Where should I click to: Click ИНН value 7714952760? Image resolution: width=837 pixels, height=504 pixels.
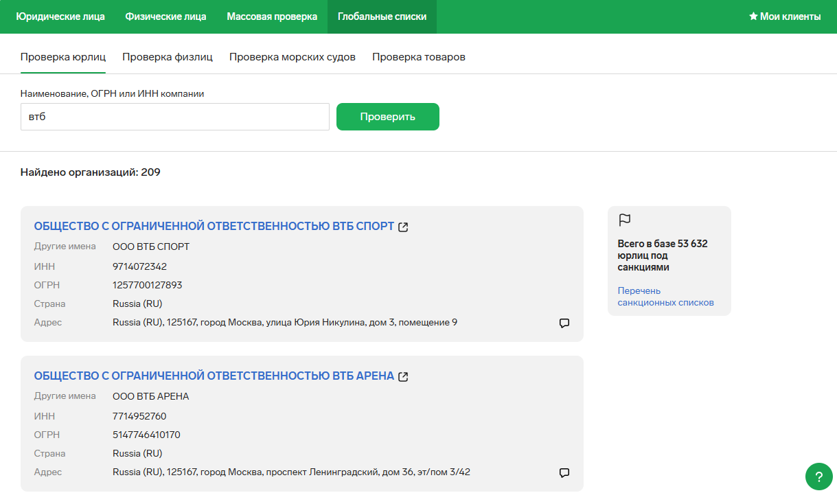139,416
